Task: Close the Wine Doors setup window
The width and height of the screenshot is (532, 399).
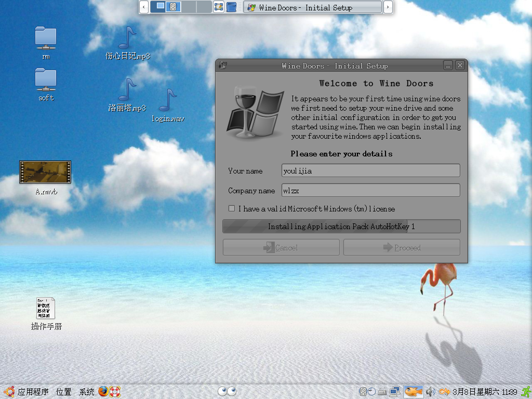Action: (460, 65)
